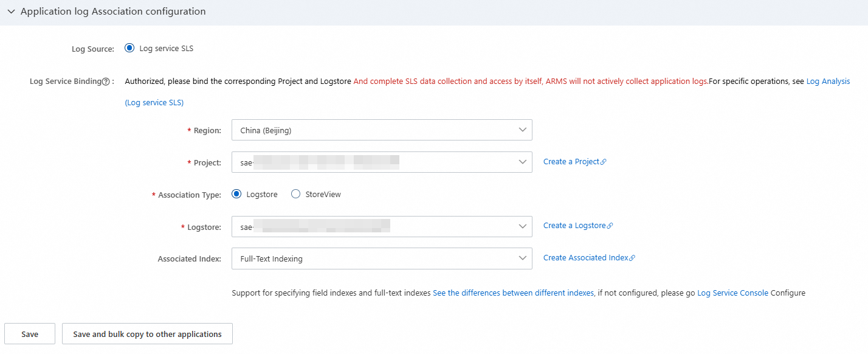Choose the Logstore association type
This screenshot has width=868, height=354.
pos(236,194)
